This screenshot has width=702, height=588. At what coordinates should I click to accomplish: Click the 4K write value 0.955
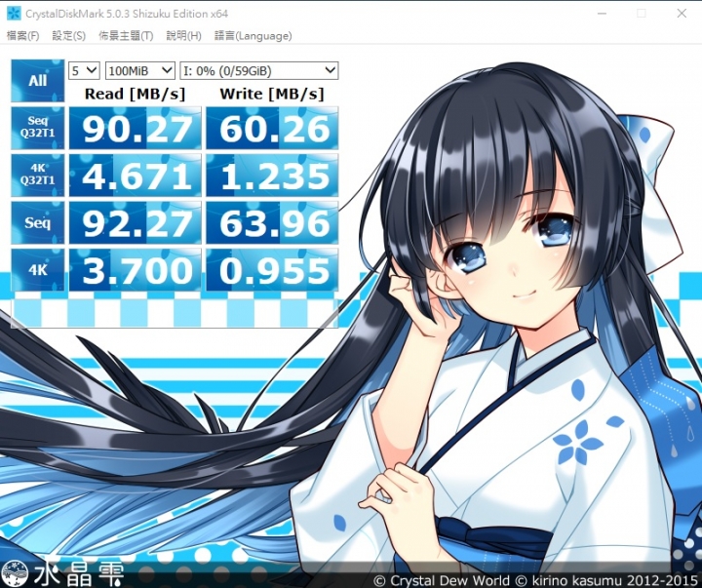tap(272, 270)
